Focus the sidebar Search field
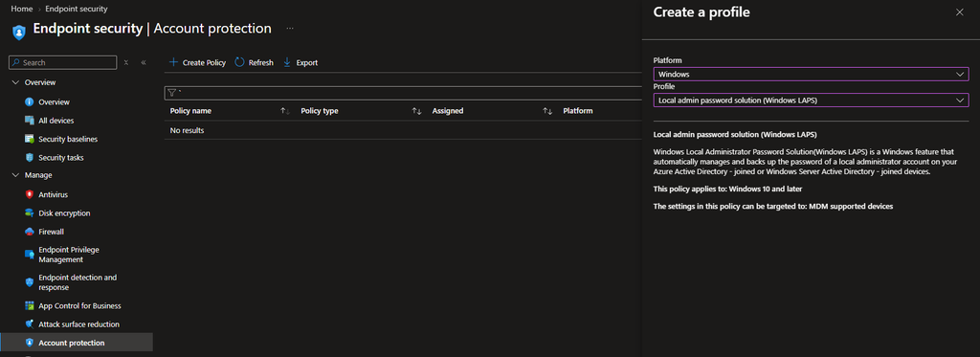The height and width of the screenshot is (357, 980). 62,62
